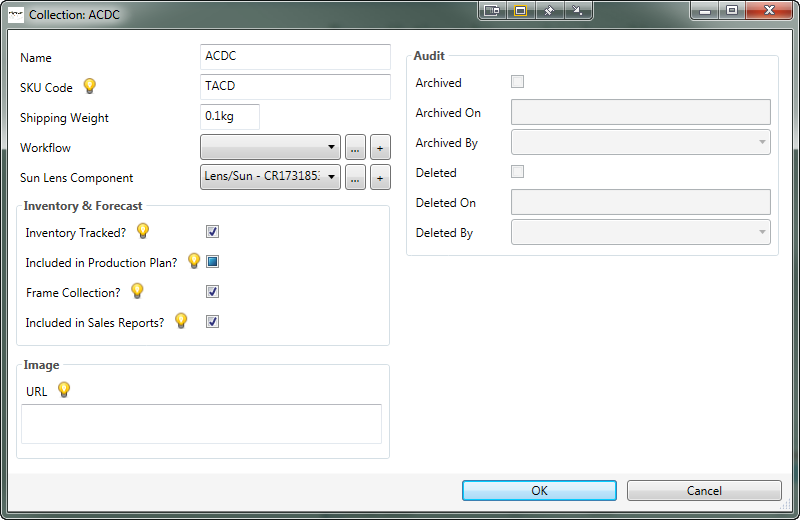Click the Included in Sales Reports lightbulb
This screenshot has width=800, height=520.
point(181,321)
